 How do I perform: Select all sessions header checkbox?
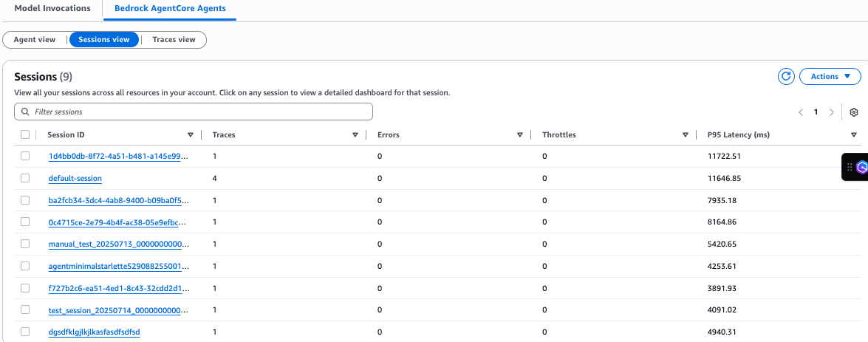tap(25, 134)
